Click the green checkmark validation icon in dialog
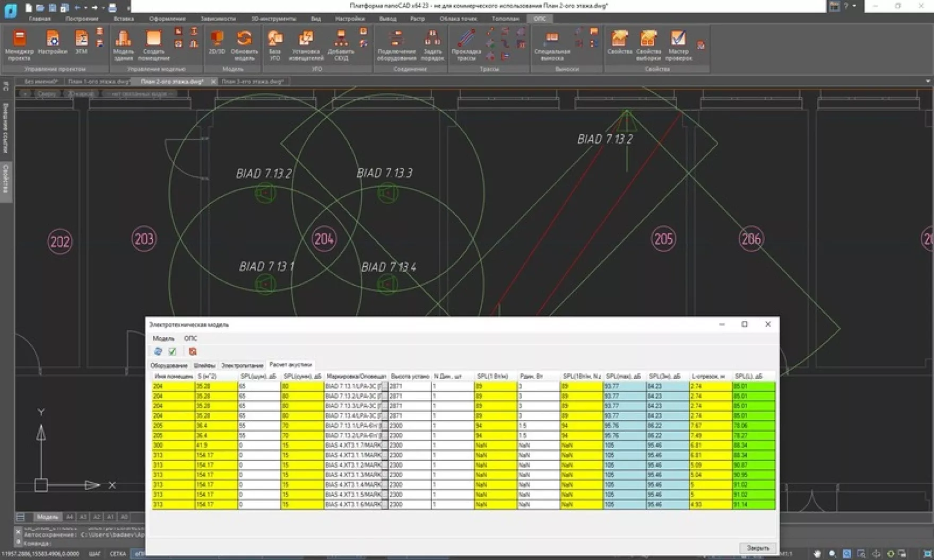The image size is (934, 560). 171,351
